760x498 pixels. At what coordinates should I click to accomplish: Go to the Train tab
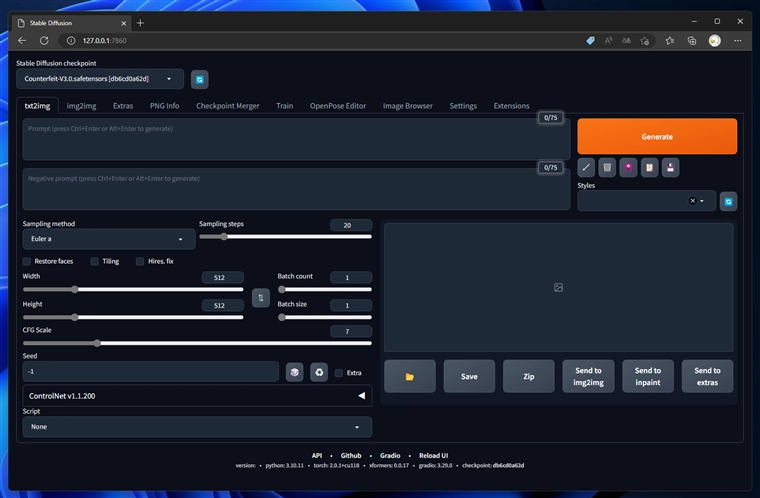pos(285,106)
